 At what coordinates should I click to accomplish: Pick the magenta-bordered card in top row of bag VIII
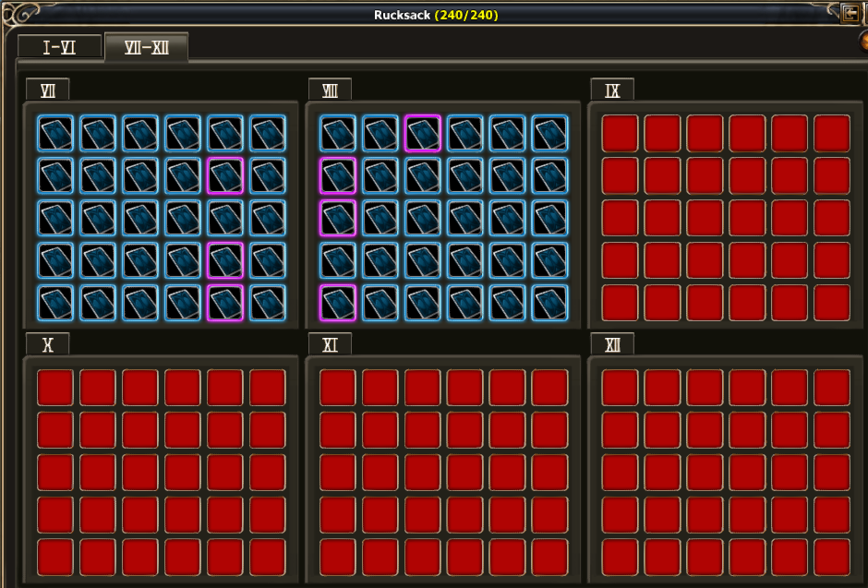[x=423, y=133]
